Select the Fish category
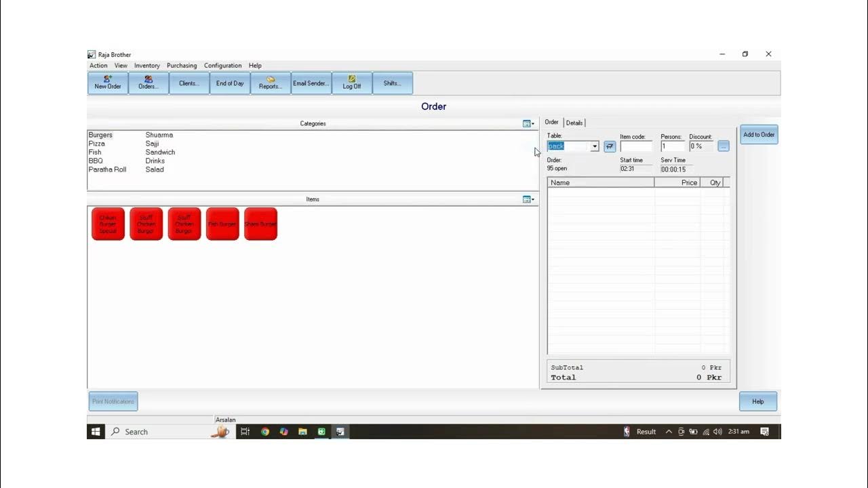 pyautogui.click(x=95, y=152)
